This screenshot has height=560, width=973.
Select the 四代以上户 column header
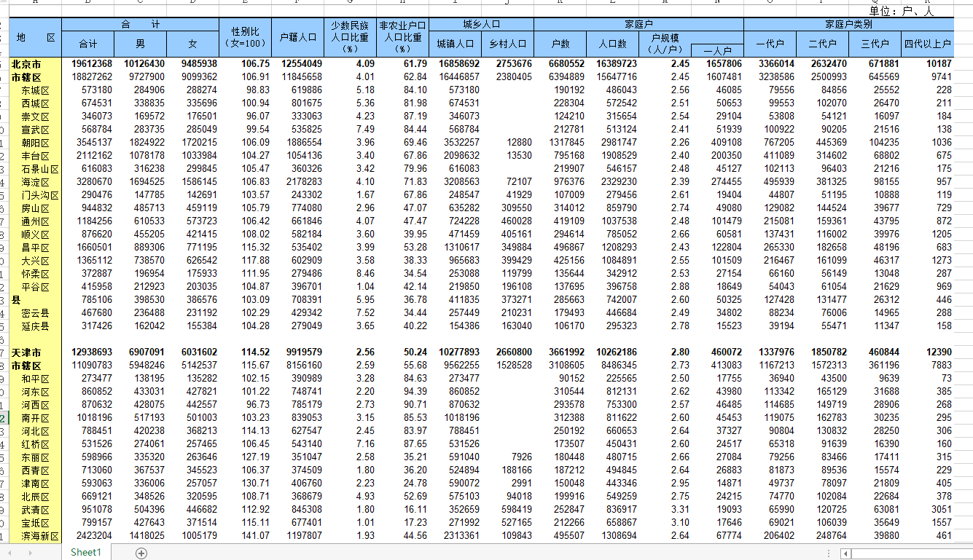click(x=927, y=44)
